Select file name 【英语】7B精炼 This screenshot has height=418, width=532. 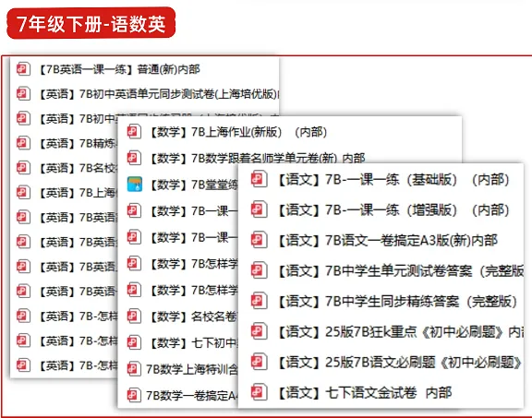tap(78, 143)
